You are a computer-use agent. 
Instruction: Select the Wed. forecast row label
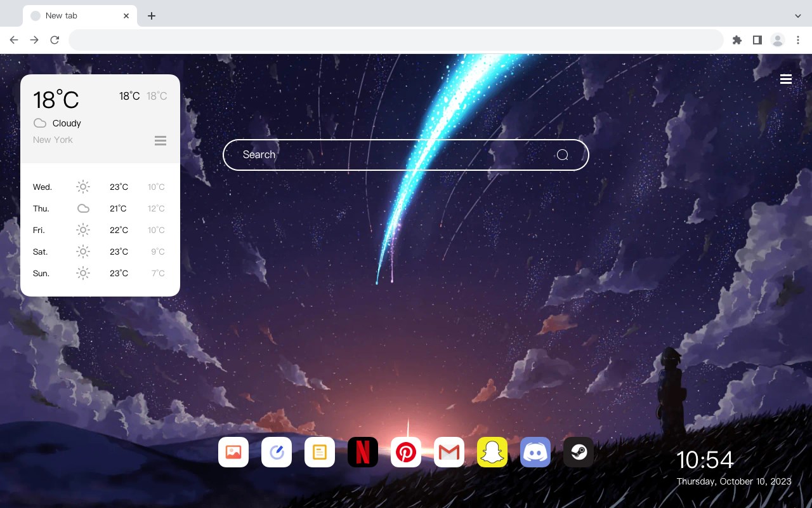click(43, 187)
